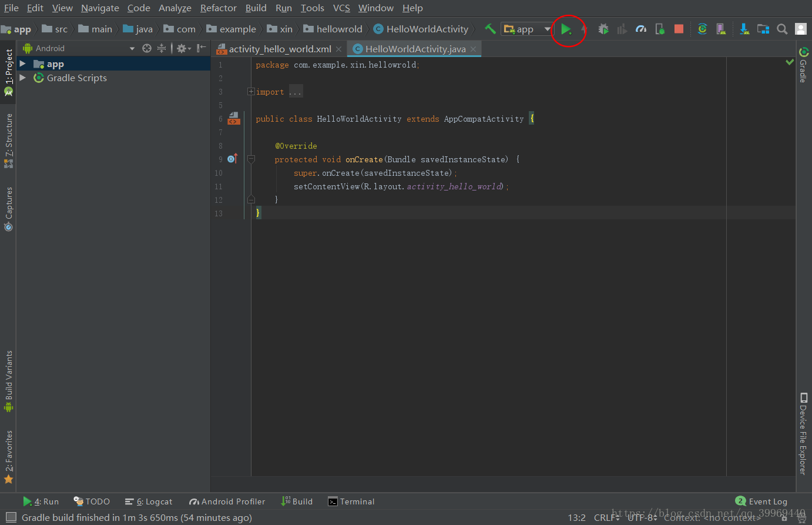The image size is (812, 525).
Task: Expand the app module tree node
Action: click(22, 63)
